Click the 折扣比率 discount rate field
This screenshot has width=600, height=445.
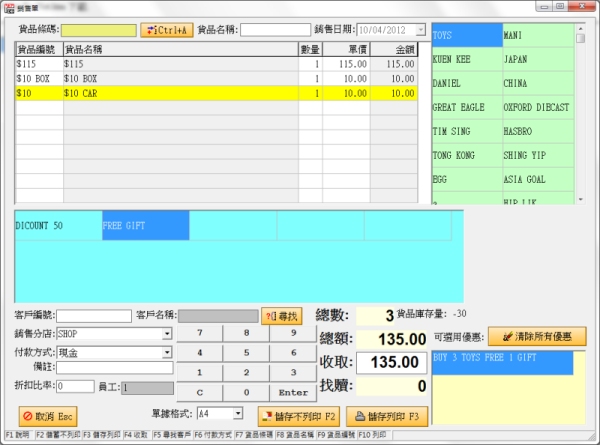point(75,386)
